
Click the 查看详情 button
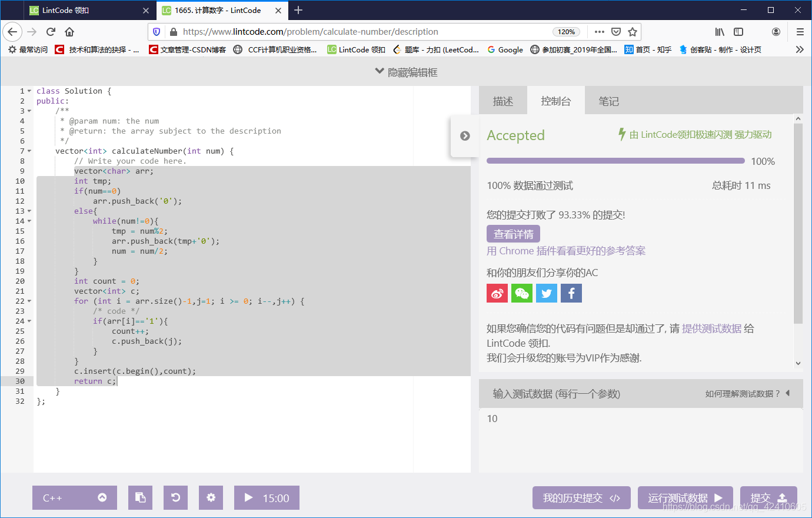513,234
